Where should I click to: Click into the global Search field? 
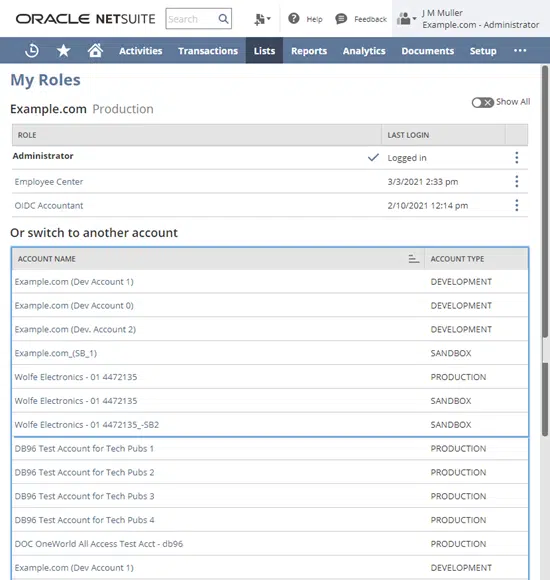click(x=192, y=18)
